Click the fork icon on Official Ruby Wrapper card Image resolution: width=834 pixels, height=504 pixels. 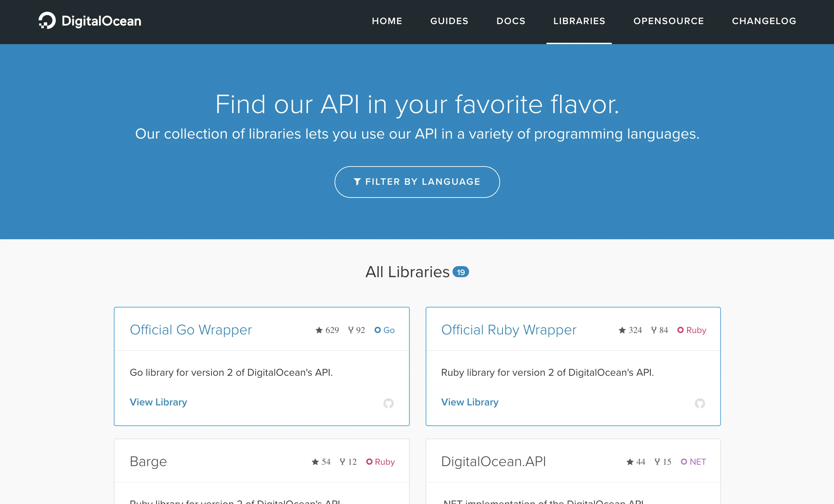pyautogui.click(x=654, y=330)
